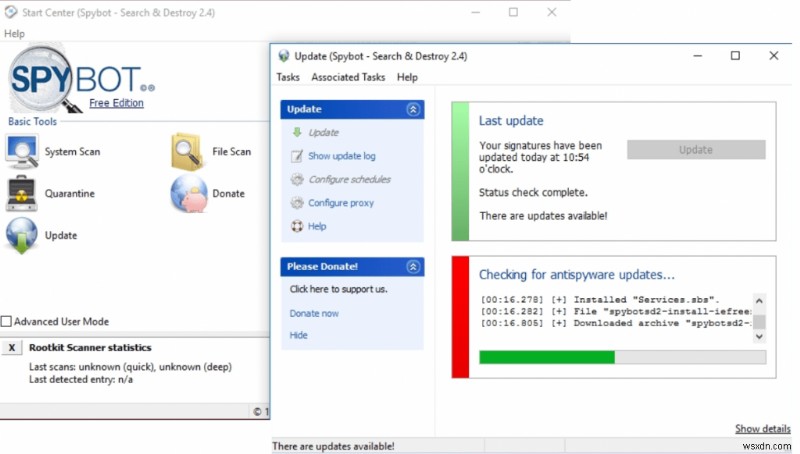Click the 'Downloaded archive' log line
Screen dimensions: 800x454
[x=616, y=323]
